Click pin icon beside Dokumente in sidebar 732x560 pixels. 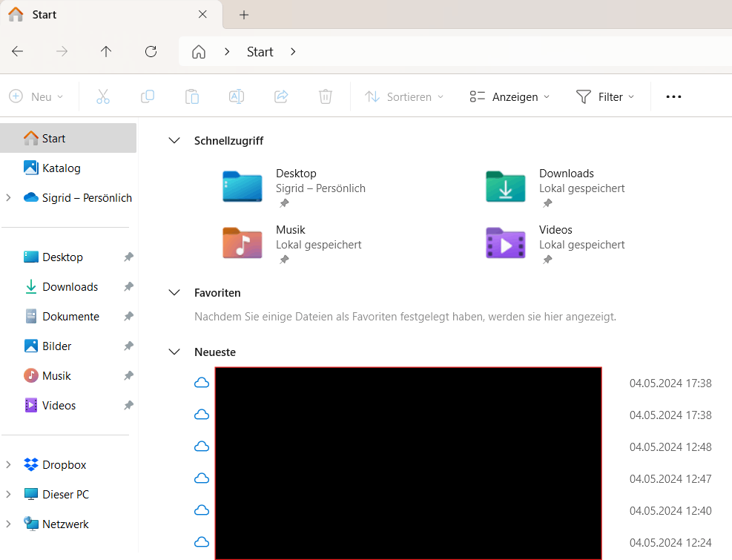pos(128,316)
